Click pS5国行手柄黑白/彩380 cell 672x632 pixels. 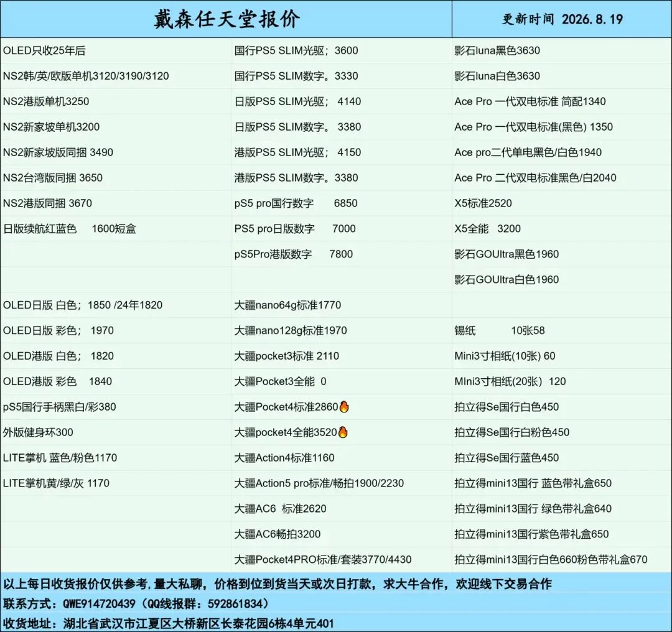[x=59, y=407]
